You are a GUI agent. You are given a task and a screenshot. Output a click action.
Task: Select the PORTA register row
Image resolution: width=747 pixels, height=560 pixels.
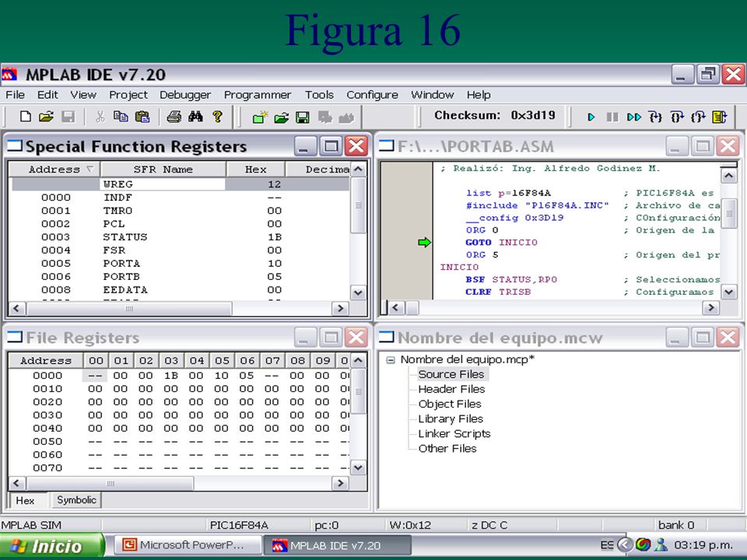(x=180, y=264)
